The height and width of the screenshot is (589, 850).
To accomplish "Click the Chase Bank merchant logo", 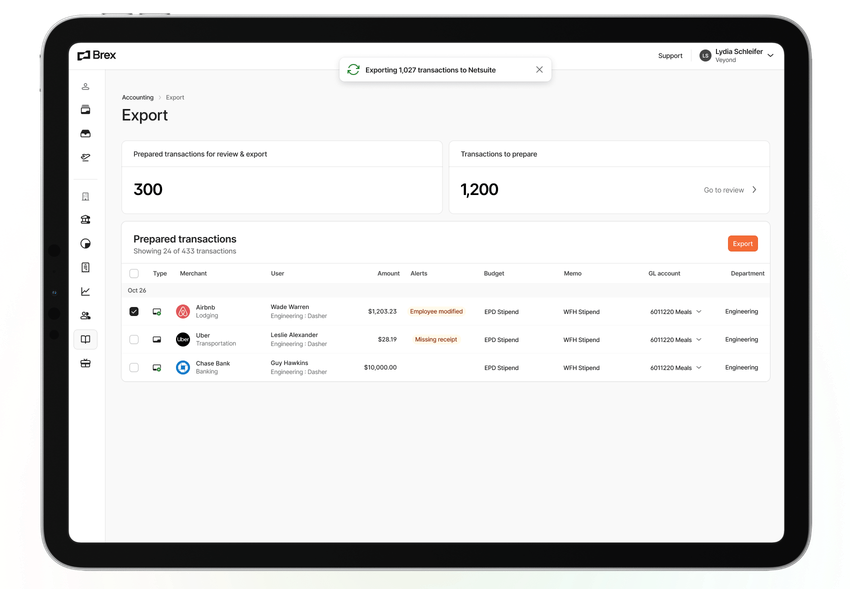I will coord(183,368).
